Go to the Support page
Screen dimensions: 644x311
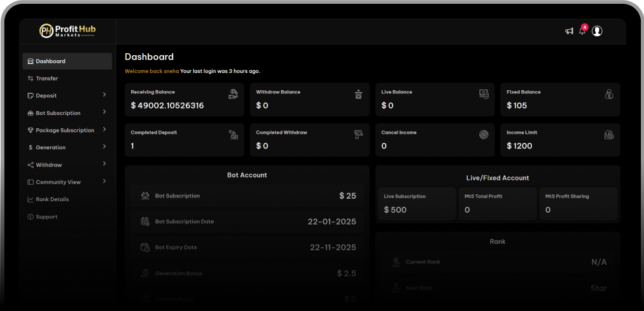tap(46, 217)
